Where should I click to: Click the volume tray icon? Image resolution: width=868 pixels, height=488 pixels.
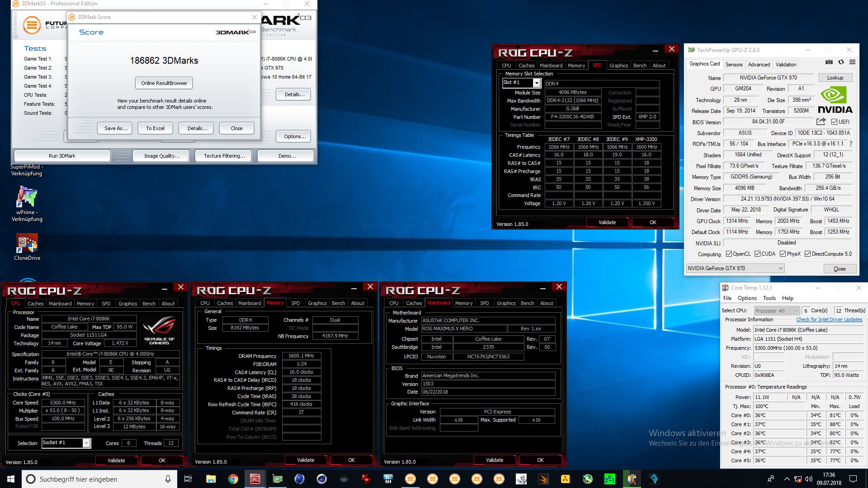(809, 479)
